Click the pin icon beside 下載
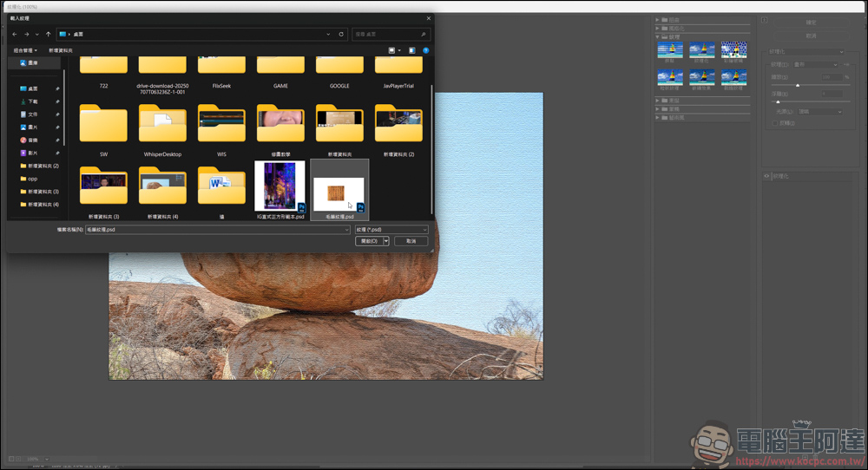 (57, 101)
